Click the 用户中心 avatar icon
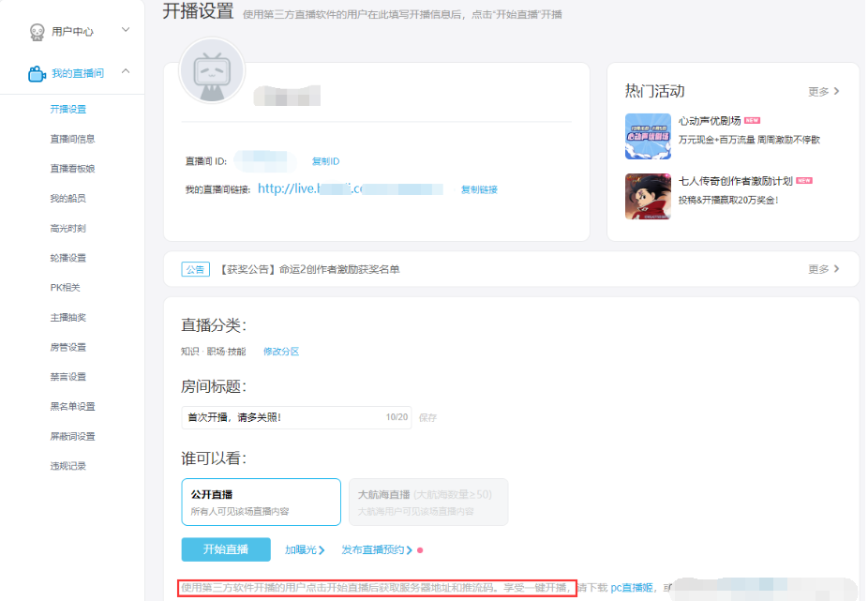The image size is (868, 601). point(37,32)
